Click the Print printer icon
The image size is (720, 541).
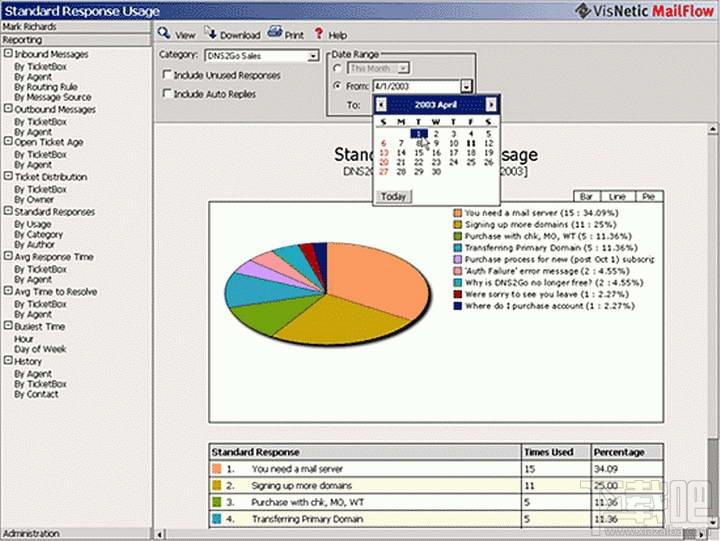point(275,33)
